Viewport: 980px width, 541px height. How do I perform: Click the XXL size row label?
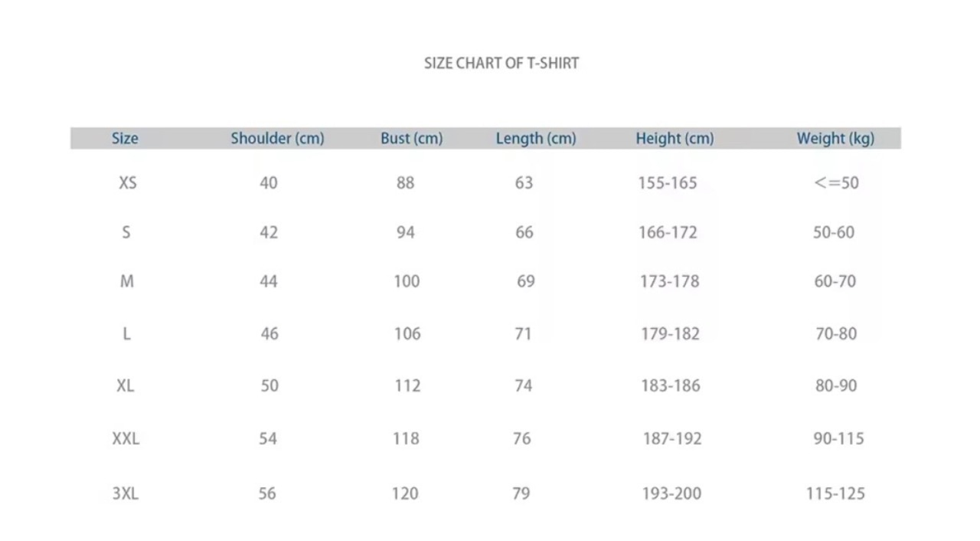126,438
